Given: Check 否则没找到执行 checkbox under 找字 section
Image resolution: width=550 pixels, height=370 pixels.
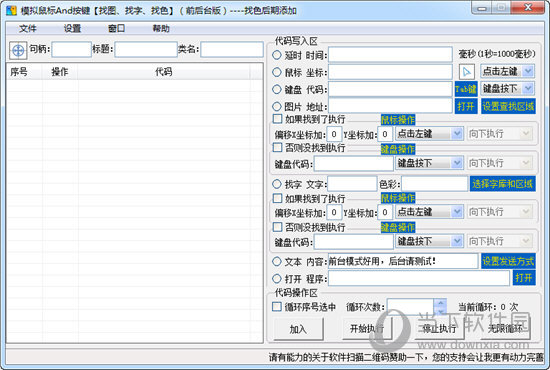Looking at the screenshot, I should click(x=277, y=227).
